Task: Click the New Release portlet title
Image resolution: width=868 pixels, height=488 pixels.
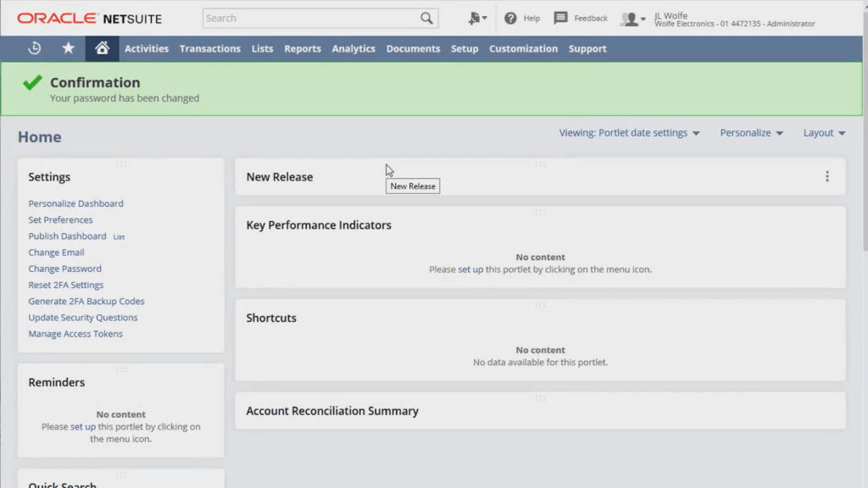Action: point(280,177)
